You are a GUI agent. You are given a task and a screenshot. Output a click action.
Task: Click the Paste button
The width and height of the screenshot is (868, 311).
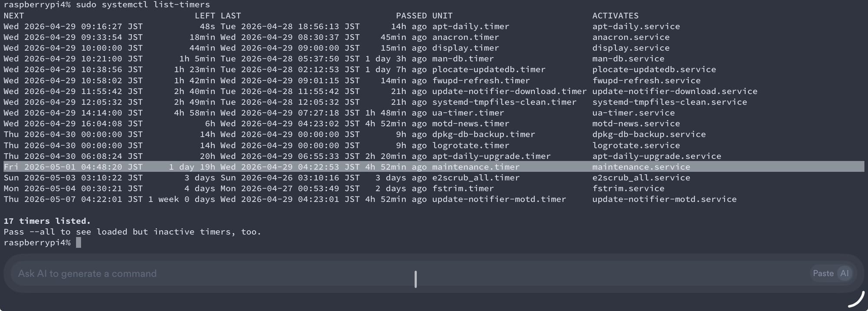pos(823,273)
